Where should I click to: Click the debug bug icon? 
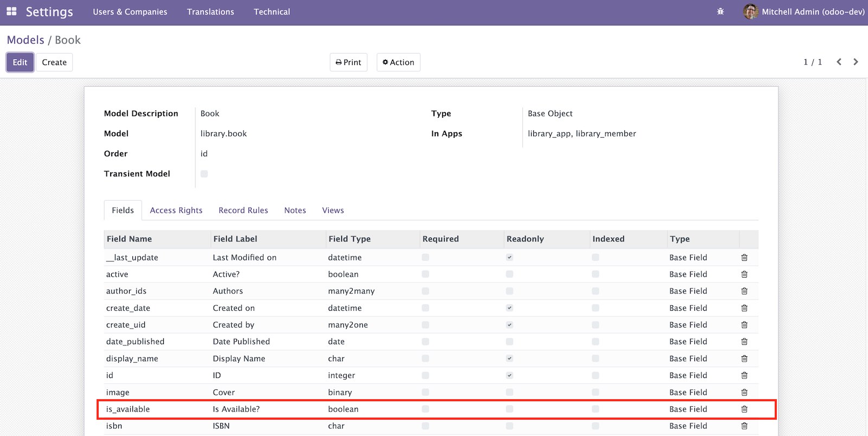click(x=720, y=11)
